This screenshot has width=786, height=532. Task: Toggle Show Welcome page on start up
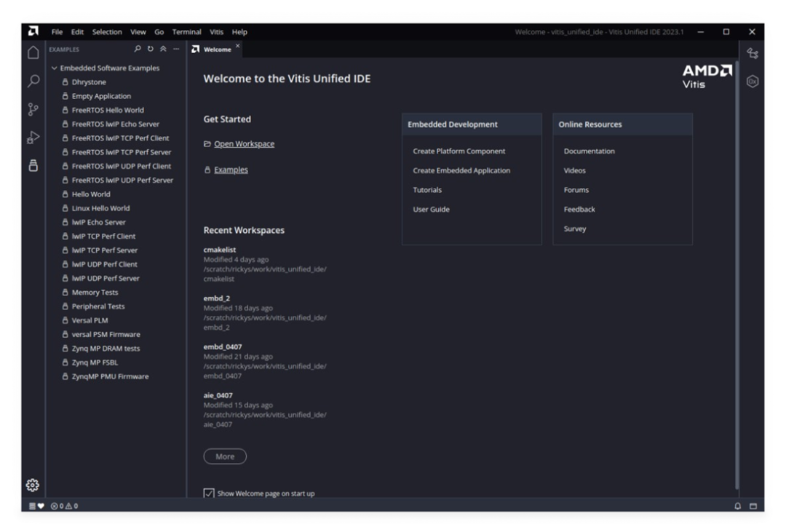209,493
